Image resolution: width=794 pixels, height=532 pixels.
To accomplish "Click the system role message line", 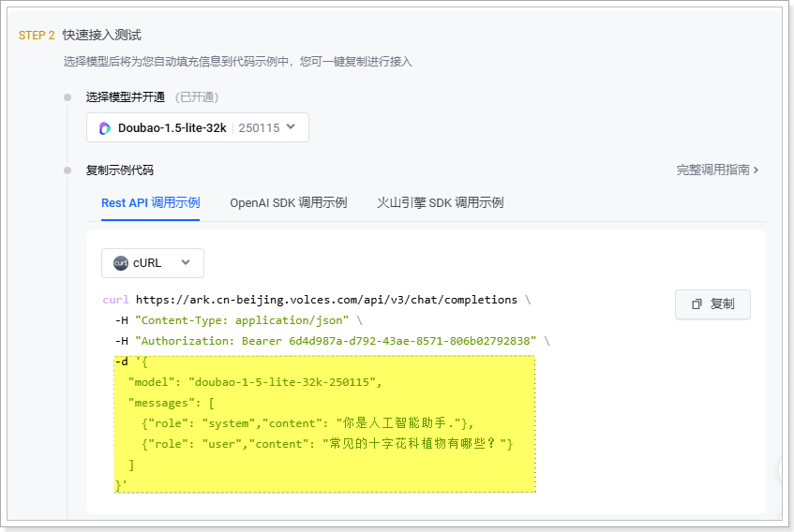I will 307,423.
